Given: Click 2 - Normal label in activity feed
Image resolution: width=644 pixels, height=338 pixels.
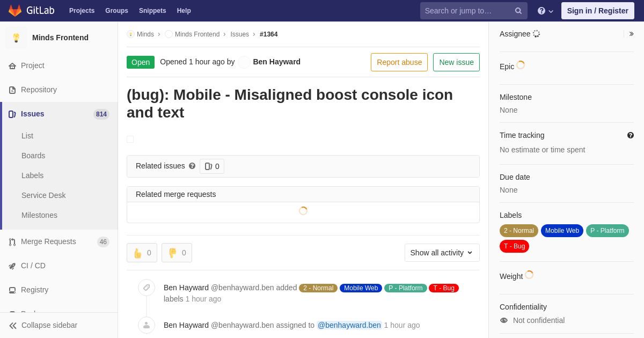Looking at the screenshot, I should (318, 288).
